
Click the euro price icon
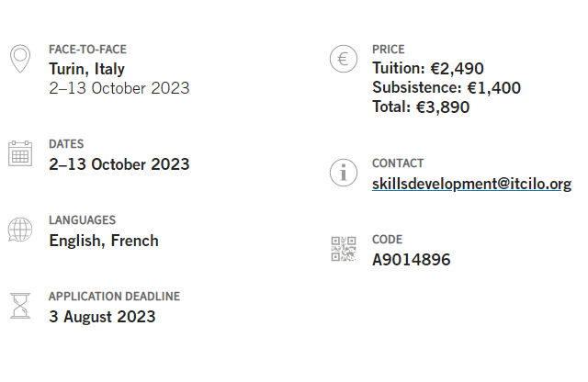(x=343, y=60)
